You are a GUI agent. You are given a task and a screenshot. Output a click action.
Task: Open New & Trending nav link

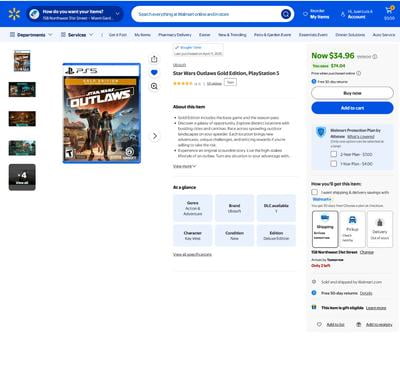click(x=232, y=35)
